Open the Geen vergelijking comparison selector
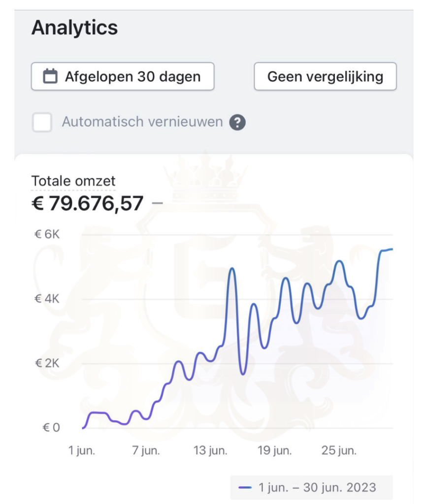 click(x=325, y=76)
